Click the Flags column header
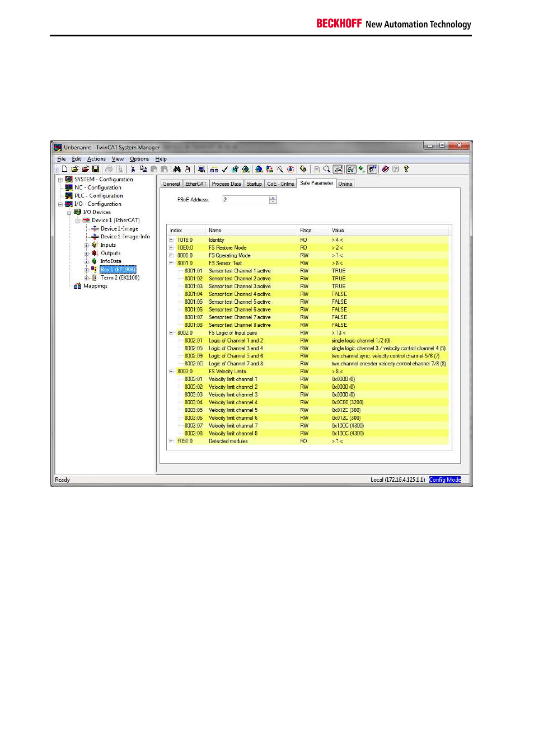The width and height of the screenshot is (534, 756). coord(313,231)
